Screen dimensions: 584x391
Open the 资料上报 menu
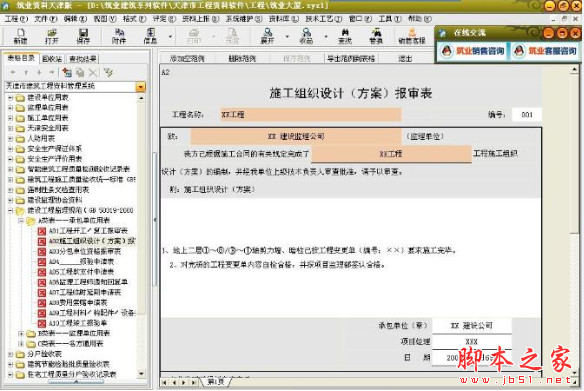click(200, 18)
